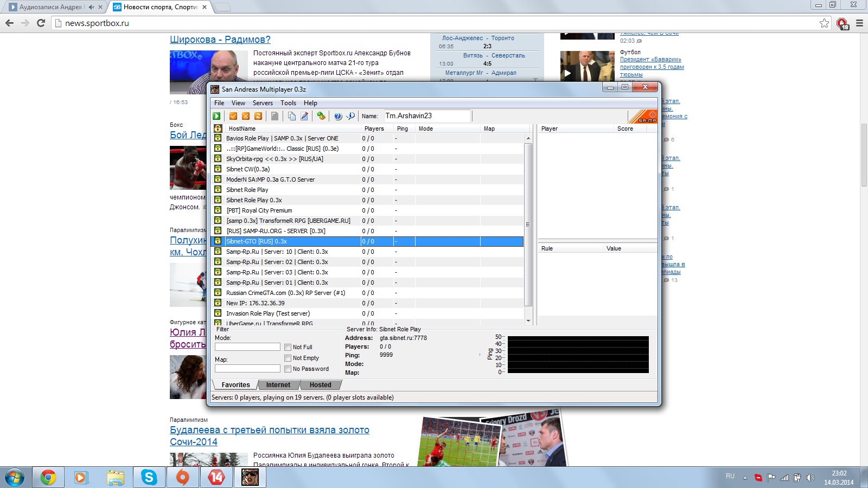Click the Copy Server Info icon

pos(292,116)
